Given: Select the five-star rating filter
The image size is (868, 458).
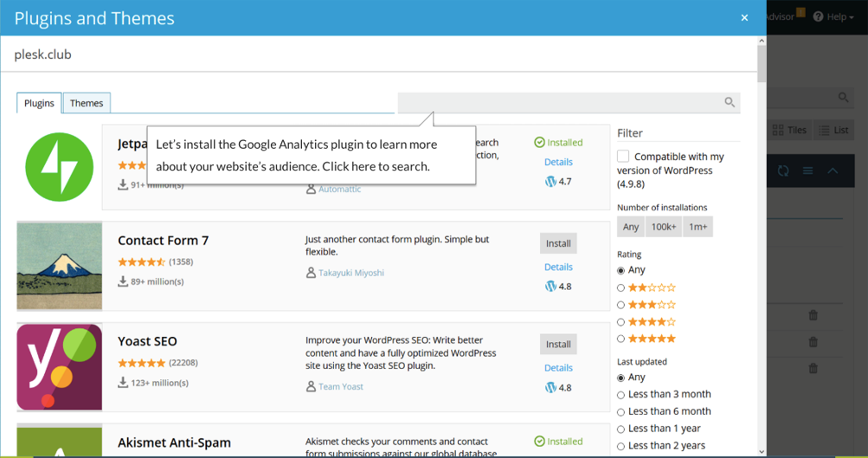Looking at the screenshot, I should pos(620,339).
